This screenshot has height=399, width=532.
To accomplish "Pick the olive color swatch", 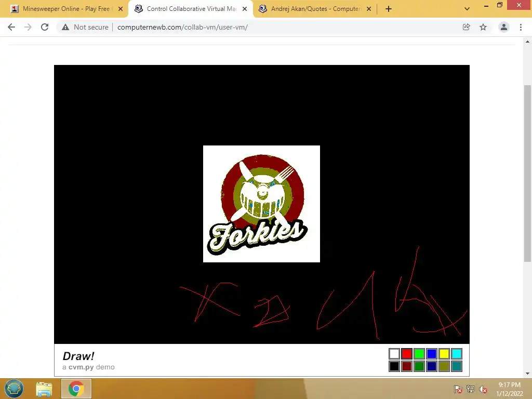I will (x=444, y=366).
